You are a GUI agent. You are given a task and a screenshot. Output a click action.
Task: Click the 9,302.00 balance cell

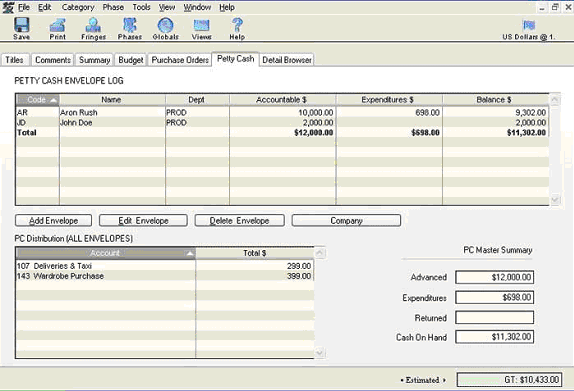pyautogui.click(x=496, y=112)
